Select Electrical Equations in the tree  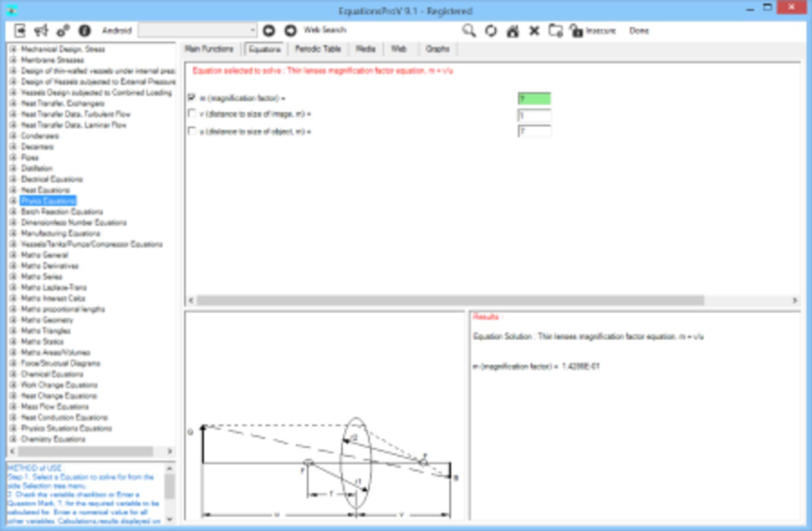pyautogui.click(x=52, y=179)
